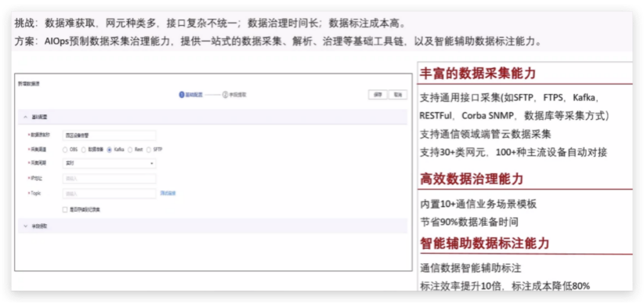Select the OBS radio button
Image resolution: width=644 pixels, height=304 pixels.
[65, 150]
